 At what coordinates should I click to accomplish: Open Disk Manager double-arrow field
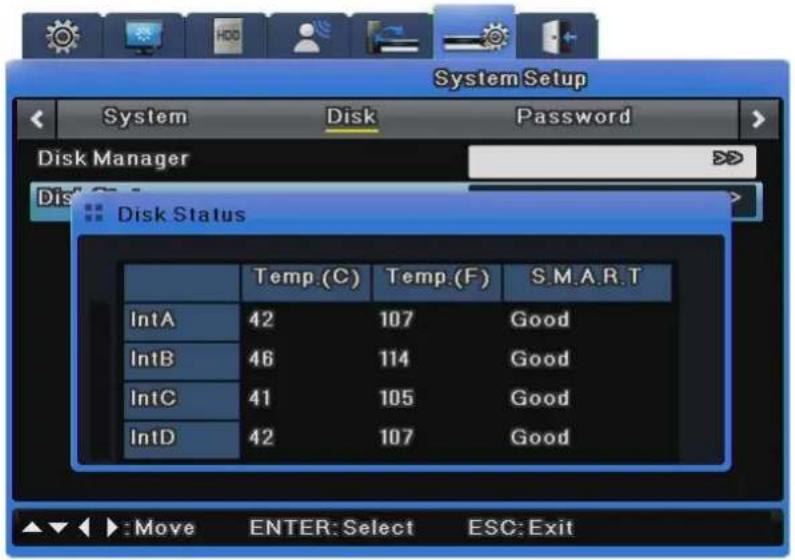[x=612, y=162]
